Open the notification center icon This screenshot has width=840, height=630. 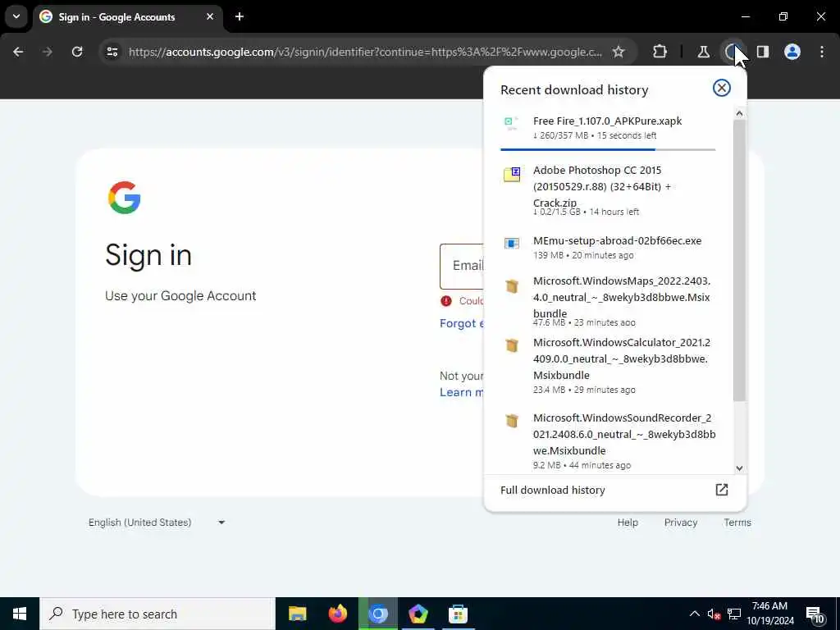pos(815,615)
